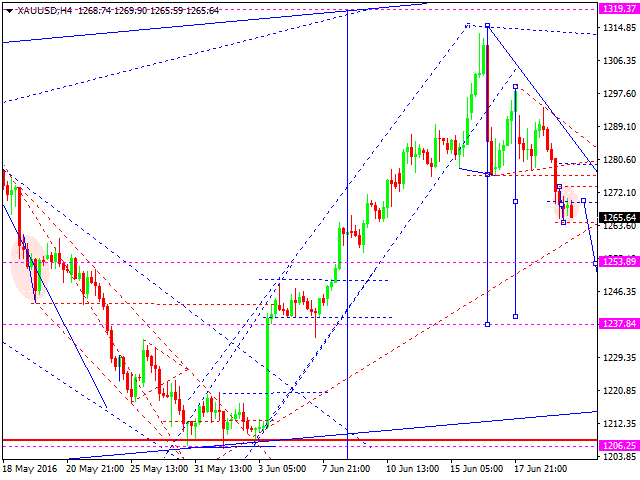Click the 3 Jun 05:00 time label

click(x=282, y=469)
